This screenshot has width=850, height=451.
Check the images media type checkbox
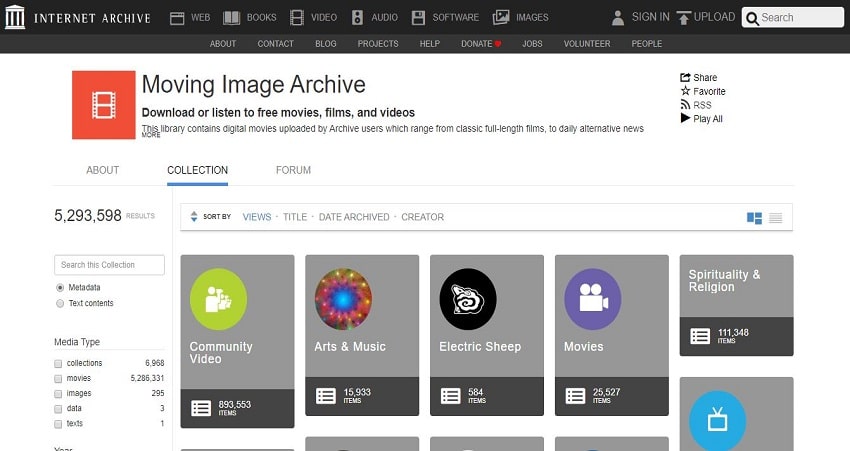click(58, 394)
